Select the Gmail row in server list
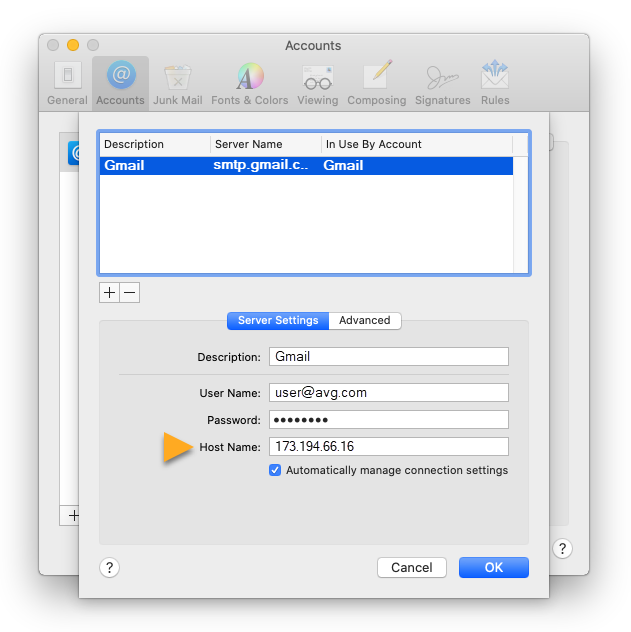The image size is (631, 632). (x=306, y=166)
